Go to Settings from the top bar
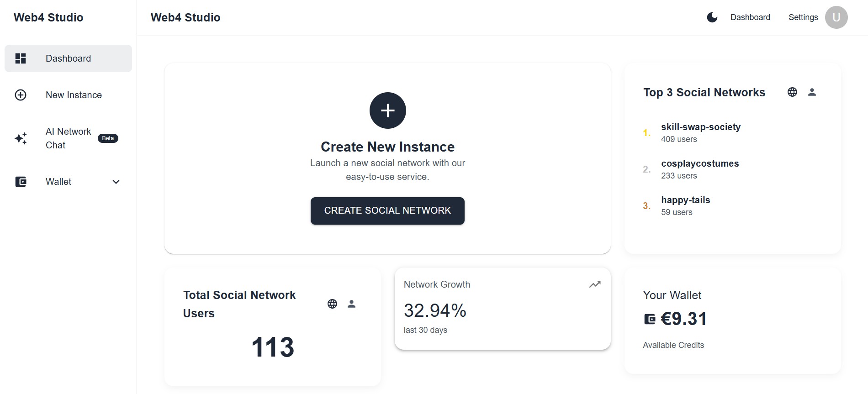 click(x=803, y=17)
